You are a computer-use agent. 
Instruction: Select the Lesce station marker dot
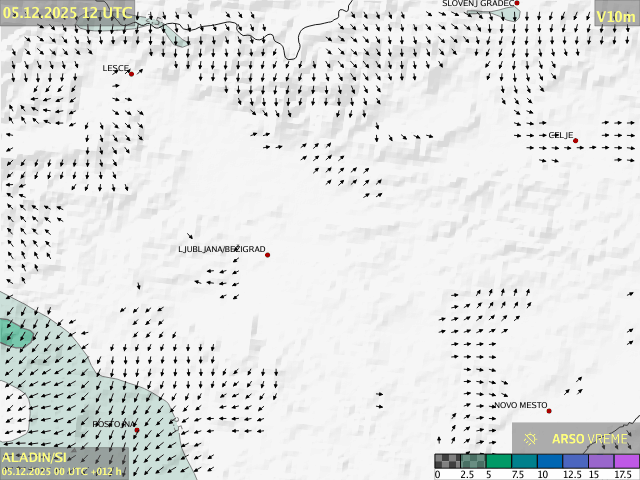pos(131,73)
